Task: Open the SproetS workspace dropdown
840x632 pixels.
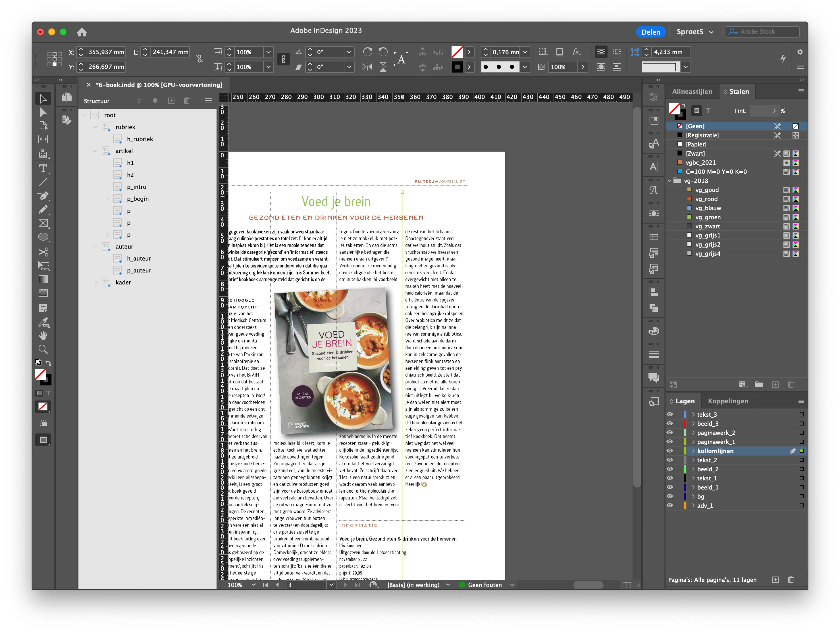Action: [695, 32]
